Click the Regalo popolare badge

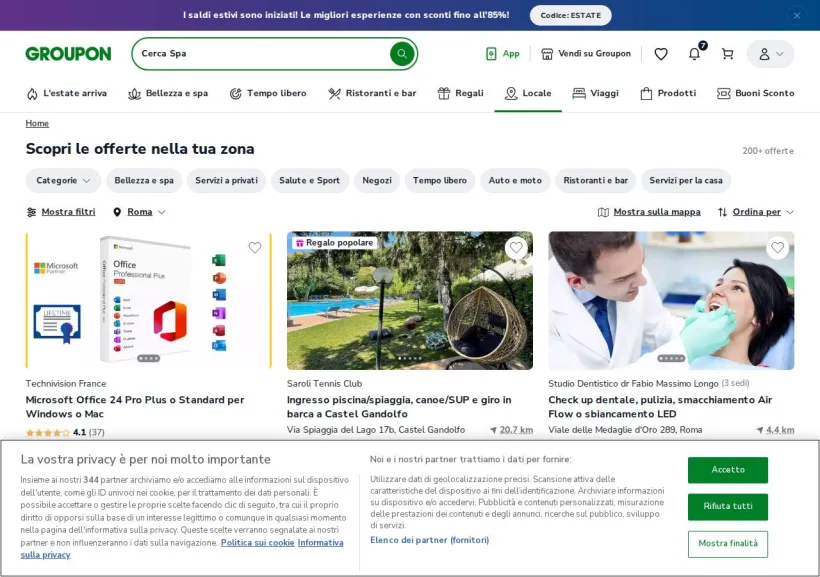pos(334,243)
